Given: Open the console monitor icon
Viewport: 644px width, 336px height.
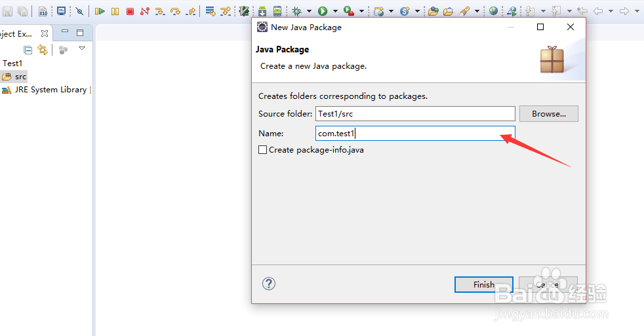Looking at the screenshot, I should point(61,11).
